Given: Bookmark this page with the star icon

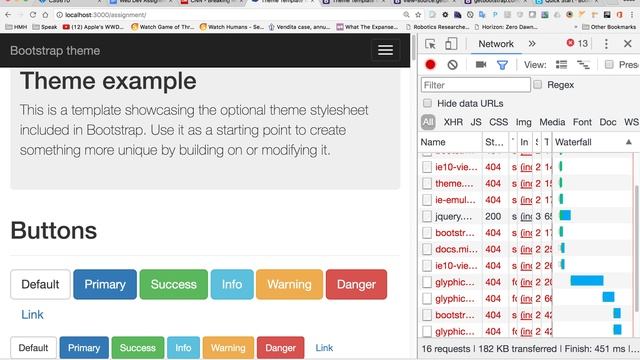Looking at the screenshot, I should click(x=418, y=15).
